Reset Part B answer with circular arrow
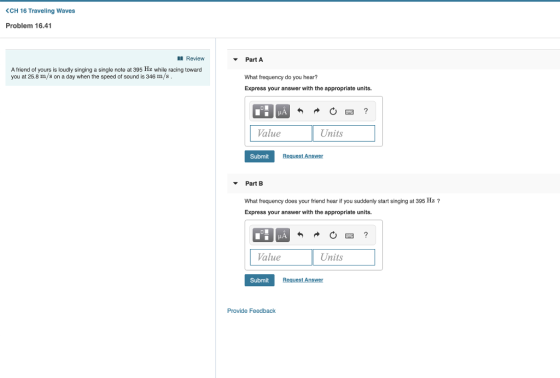Screen dimensions: 560x378 tap(333, 235)
